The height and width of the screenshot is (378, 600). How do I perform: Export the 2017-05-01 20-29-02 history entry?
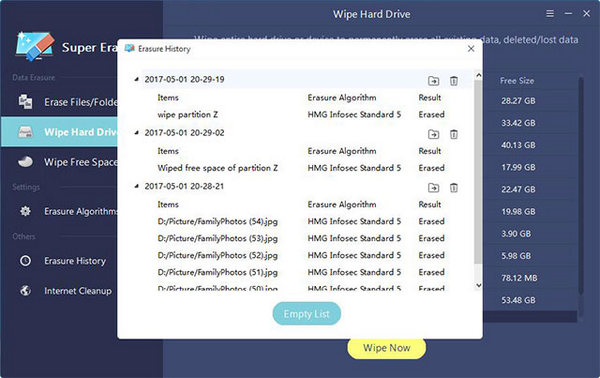click(433, 134)
